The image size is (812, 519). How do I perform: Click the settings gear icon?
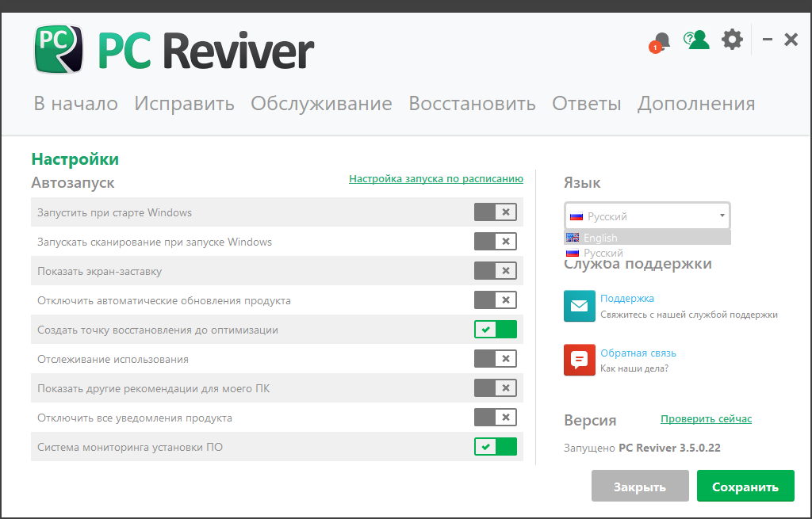(x=732, y=40)
